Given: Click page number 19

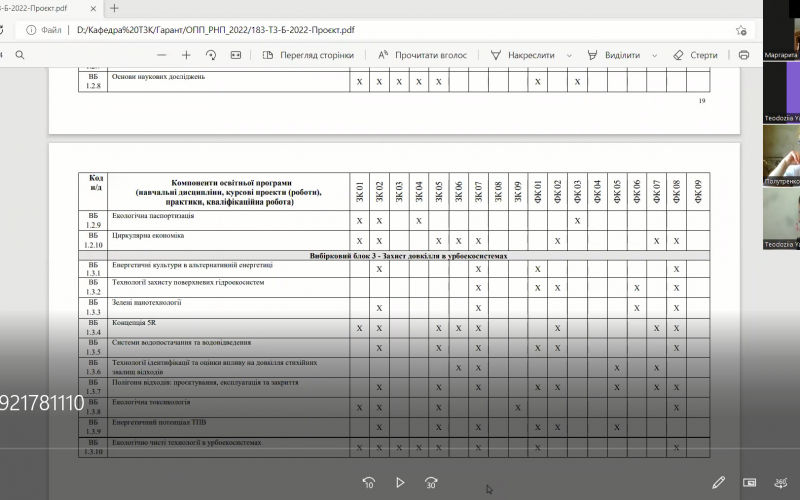Looking at the screenshot, I should click(x=702, y=101).
